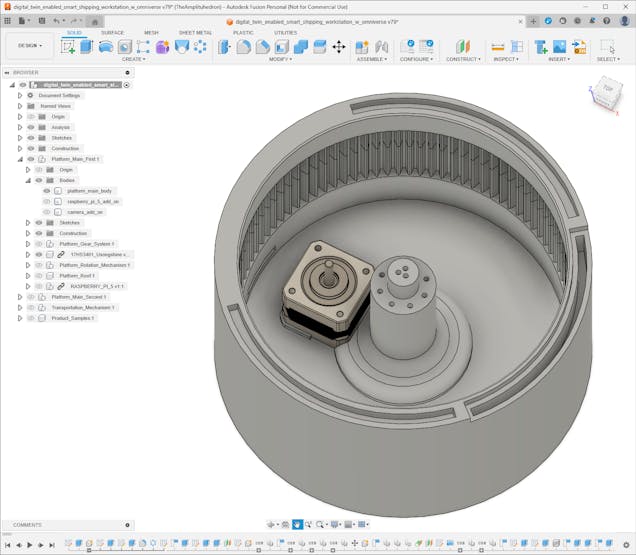The width and height of the screenshot is (636, 555).
Task: Click the Save icon in title bar
Action: pyautogui.click(x=40, y=20)
